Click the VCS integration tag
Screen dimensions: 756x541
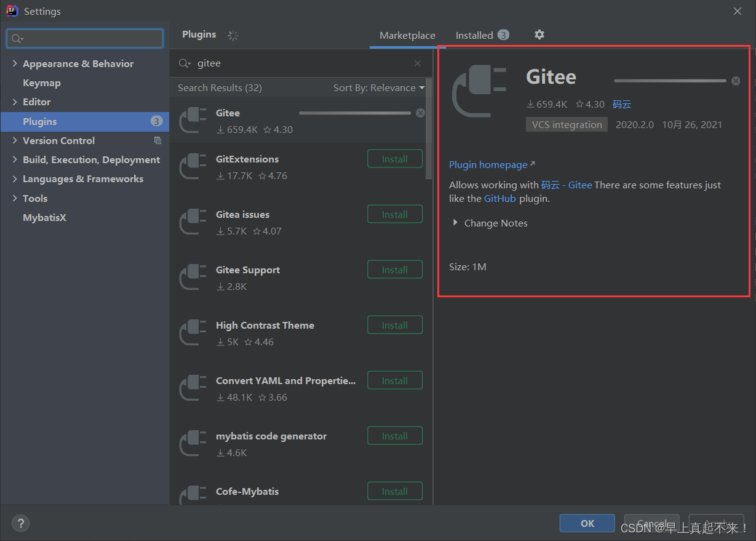tap(567, 124)
